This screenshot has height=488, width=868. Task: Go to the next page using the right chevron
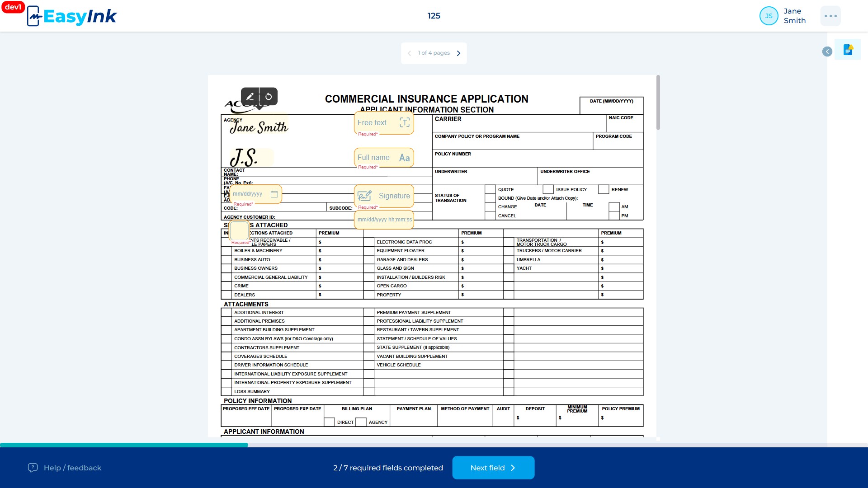(x=458, y=53)
